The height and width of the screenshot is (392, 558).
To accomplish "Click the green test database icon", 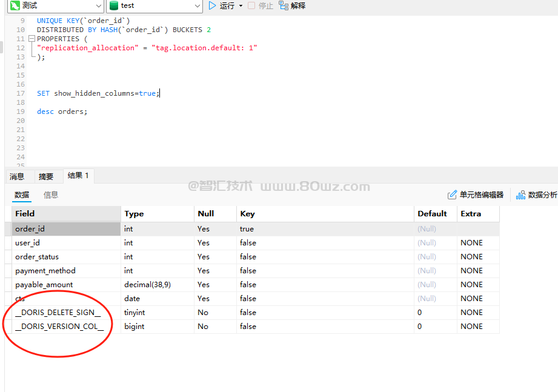I will pyautogui.click(x=114, y=5).
